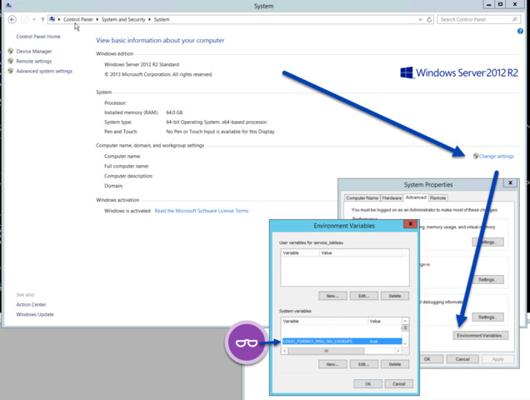Select Control Panel breadcrumb
The image size is (530, 400).
[x=78, y=20]
